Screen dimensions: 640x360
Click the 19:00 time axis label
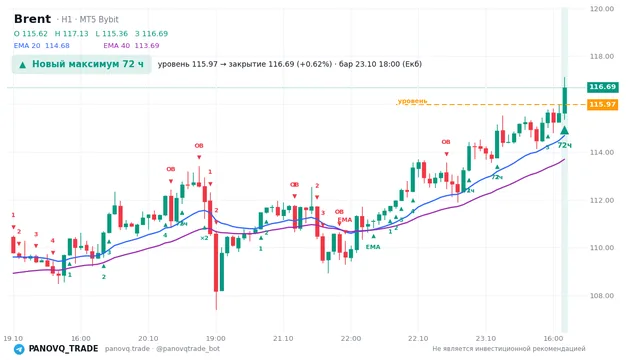click(x=216, y=338)
